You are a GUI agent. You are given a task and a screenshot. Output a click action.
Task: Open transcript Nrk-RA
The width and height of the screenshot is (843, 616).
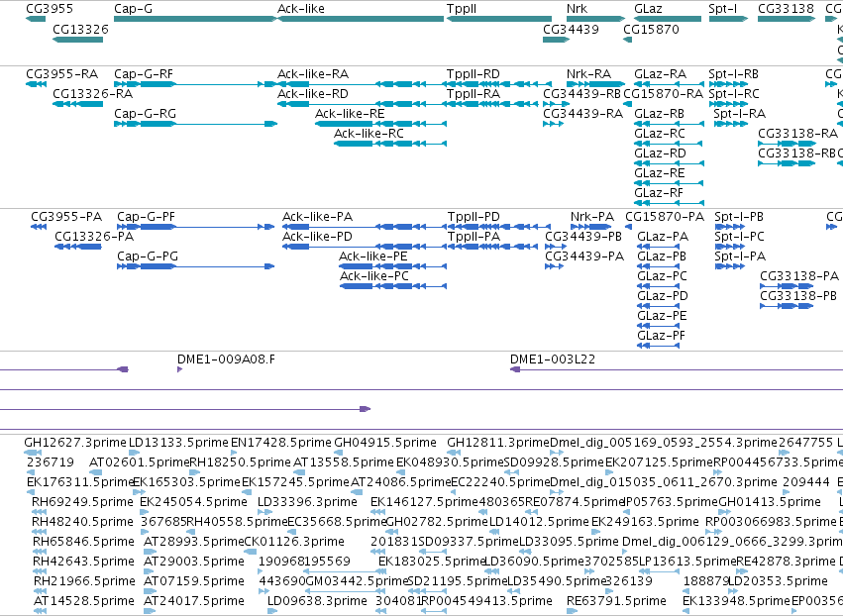pyautogui.click(x=588, y=73)
